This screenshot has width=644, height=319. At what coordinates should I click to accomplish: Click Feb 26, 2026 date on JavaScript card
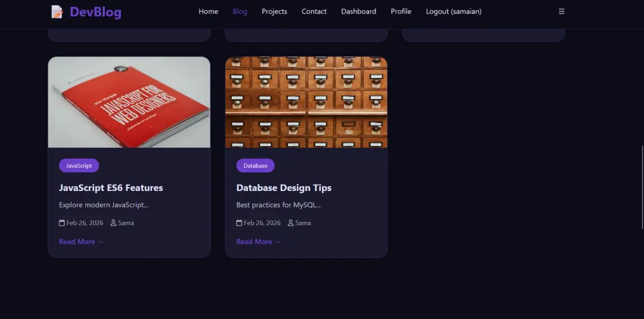pos(85,223)
